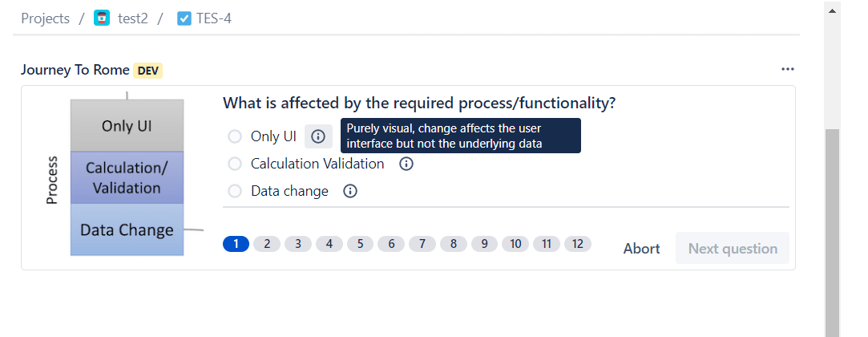The image size is (868, 337).
Task: Open the three-dot more actions menu
Action: pos(788,69)
